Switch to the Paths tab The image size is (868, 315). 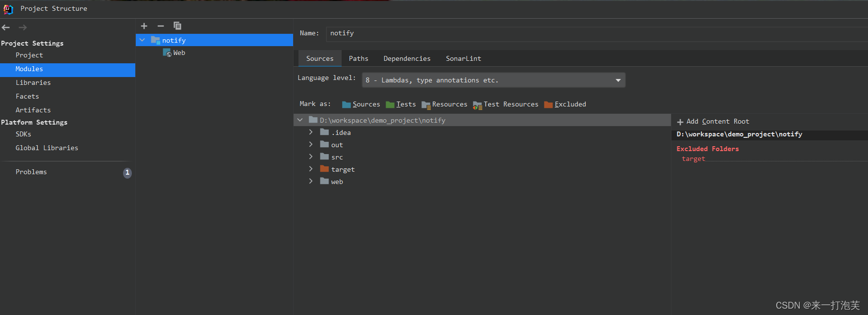point(359,58)
